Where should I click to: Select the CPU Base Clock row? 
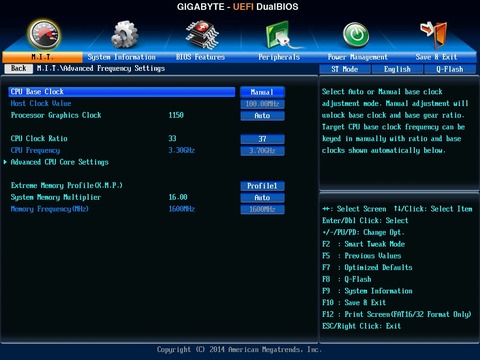coord(122,92)
